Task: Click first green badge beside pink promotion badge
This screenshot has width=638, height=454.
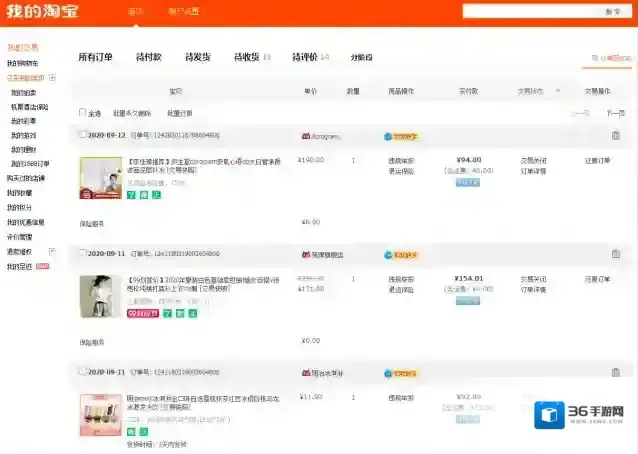Action: coord(167,313)
